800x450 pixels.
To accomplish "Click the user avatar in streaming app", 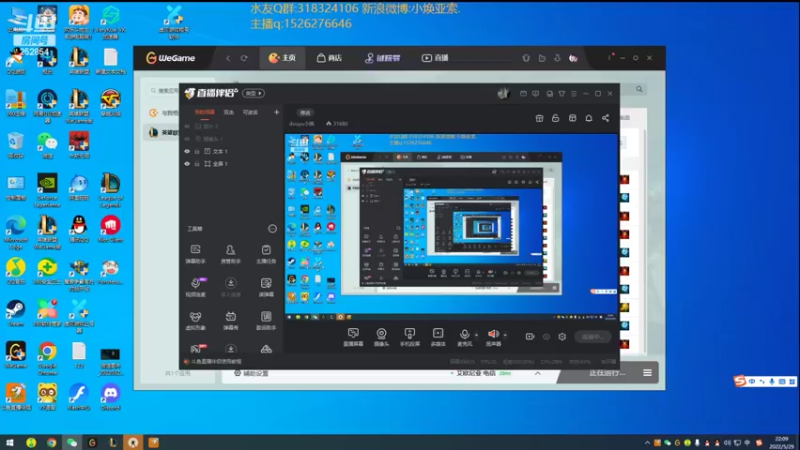I will point(504,93).
